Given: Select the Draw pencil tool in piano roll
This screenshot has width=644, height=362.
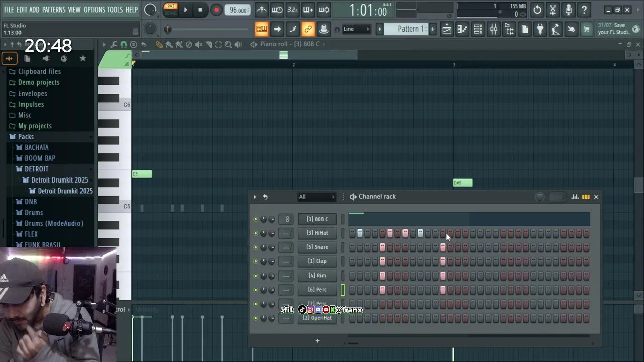Looking at the screenshot, I should click(x=159, y=44).
